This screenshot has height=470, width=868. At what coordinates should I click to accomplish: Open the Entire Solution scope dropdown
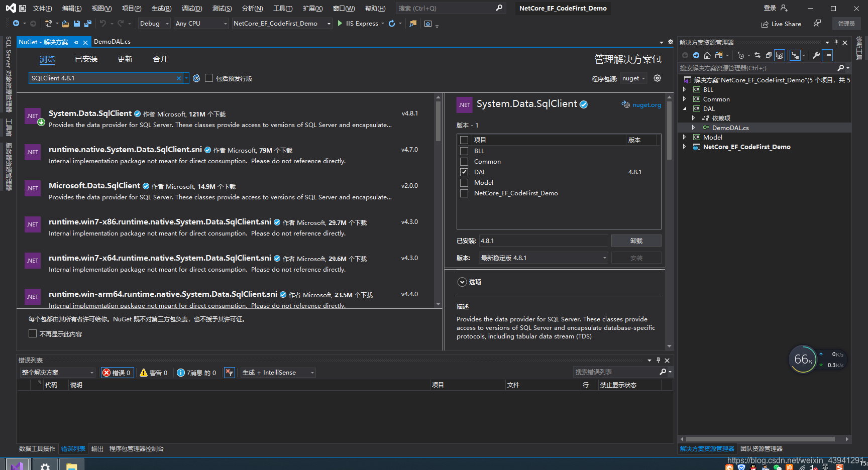(x=57, y=373)
